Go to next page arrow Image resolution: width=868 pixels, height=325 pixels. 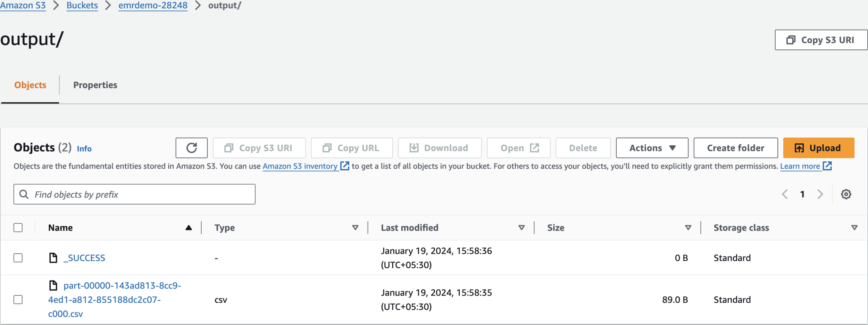pyautogui.click(x=820, y=194)
